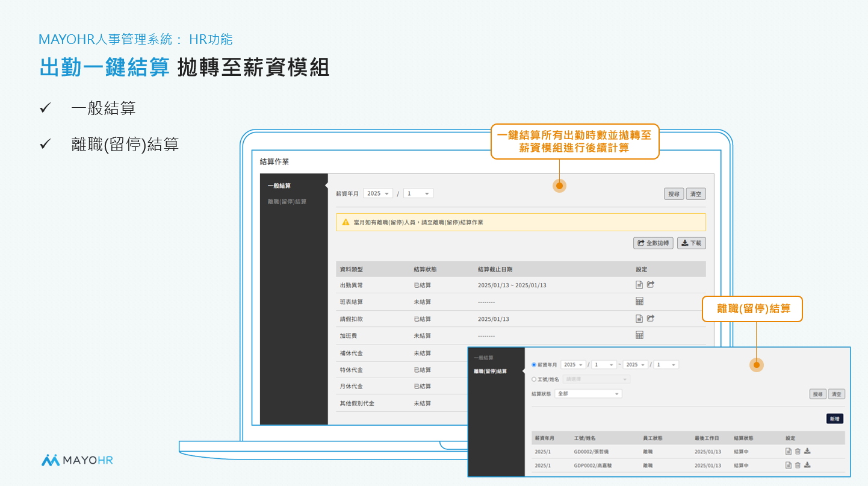
Task: Open year 2025 dropdown in 一般結算 panel
Action: [378, 193]
